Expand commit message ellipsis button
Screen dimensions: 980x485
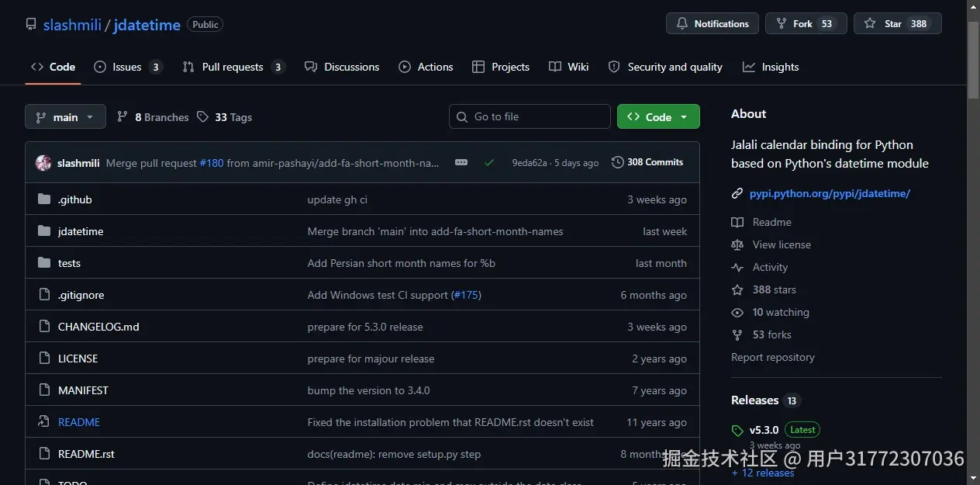(x=461, y=162)
